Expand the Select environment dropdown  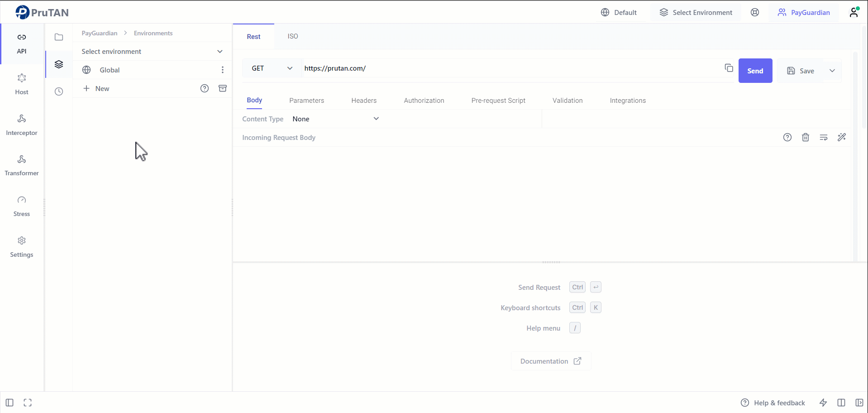153,51
